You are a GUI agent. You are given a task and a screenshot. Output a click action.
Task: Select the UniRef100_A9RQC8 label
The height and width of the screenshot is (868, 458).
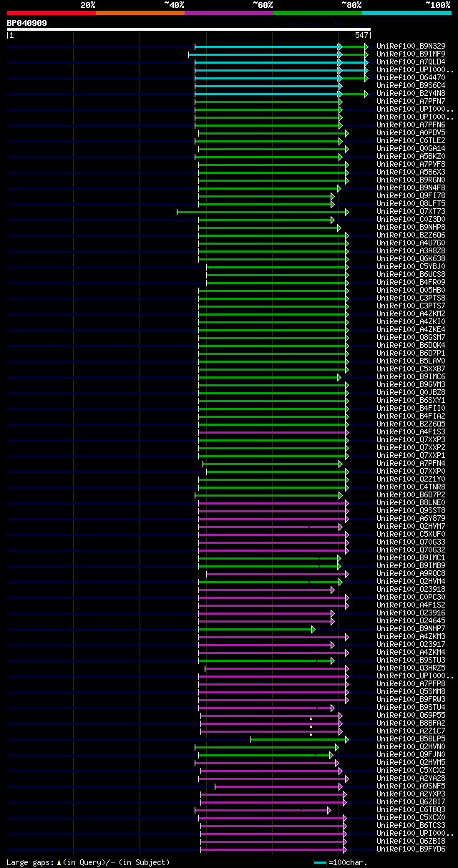(411, 574)
